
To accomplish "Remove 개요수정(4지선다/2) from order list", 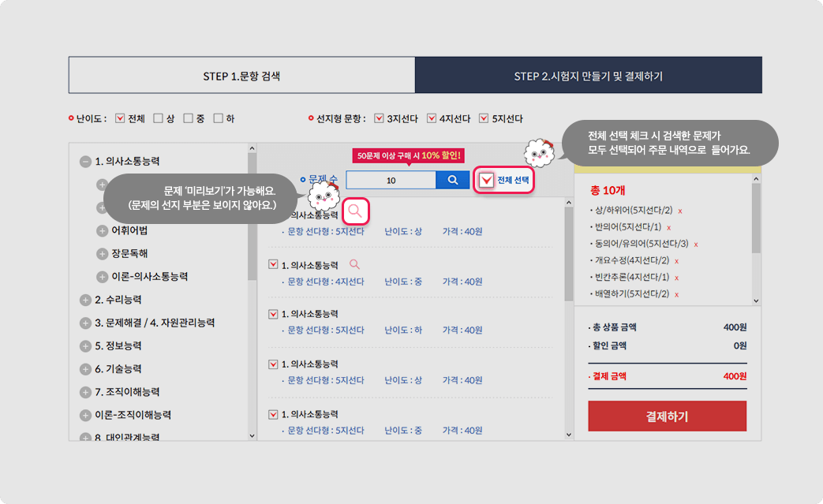I will click(676, 261).
